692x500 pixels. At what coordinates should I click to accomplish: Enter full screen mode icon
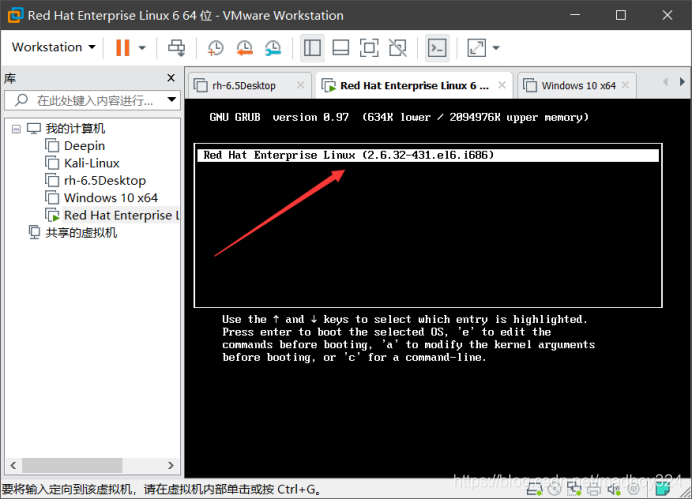369,48
